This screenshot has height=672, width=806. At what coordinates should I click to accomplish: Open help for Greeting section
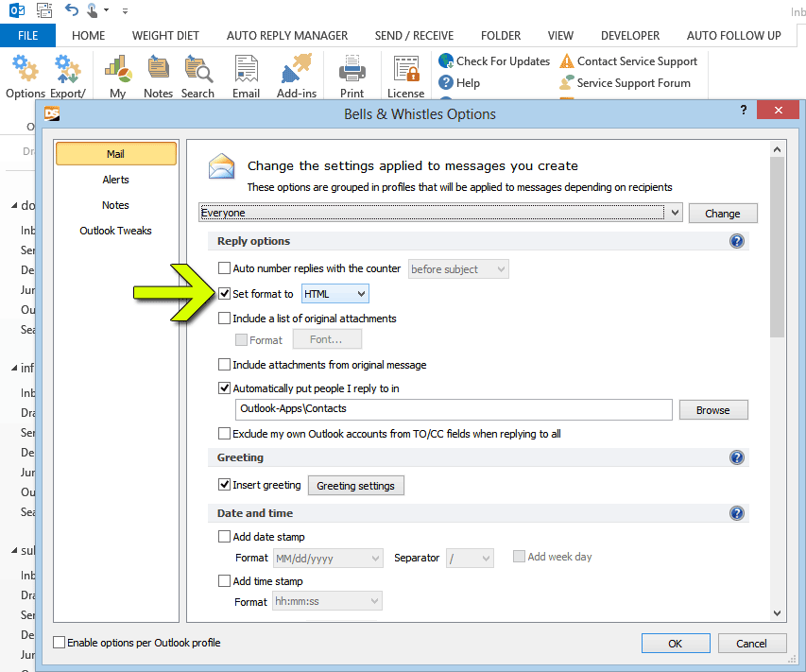(737, 457)
